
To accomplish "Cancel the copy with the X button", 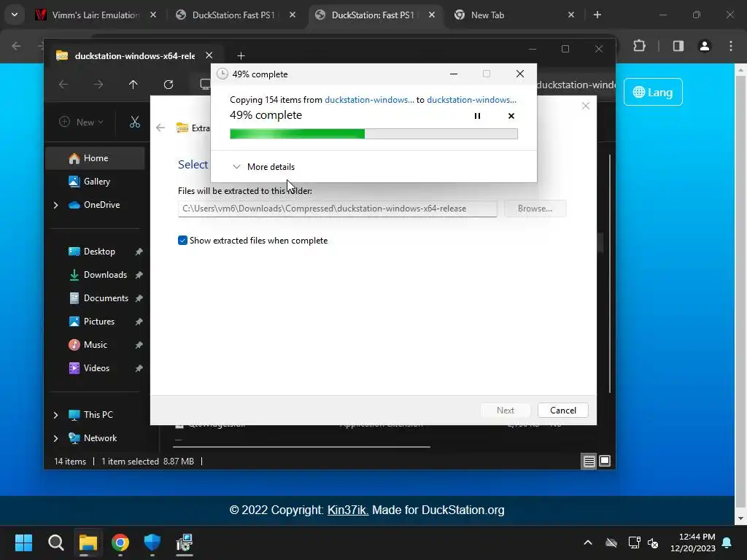I will pos(511,116).
